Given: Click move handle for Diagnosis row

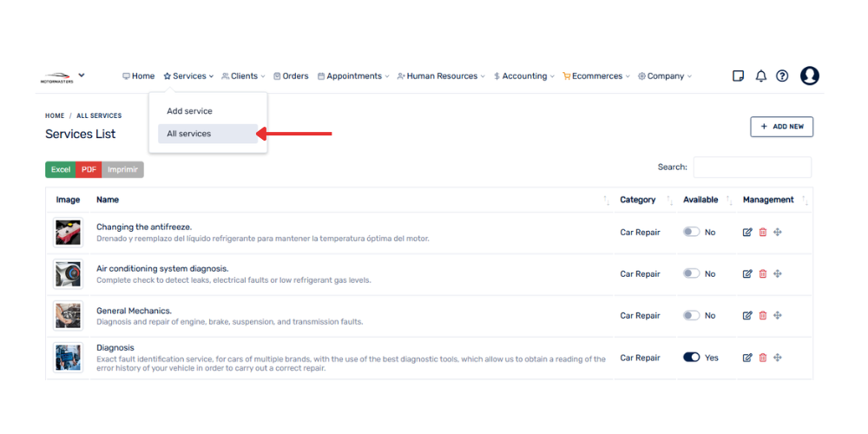Looking at the screenshot, I should (x=778, y=358).
